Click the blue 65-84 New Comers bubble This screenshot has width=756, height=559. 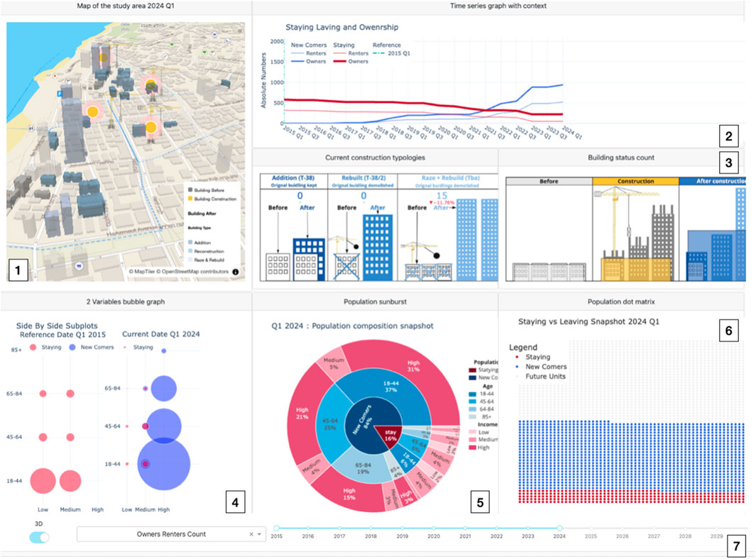[164, 389]
